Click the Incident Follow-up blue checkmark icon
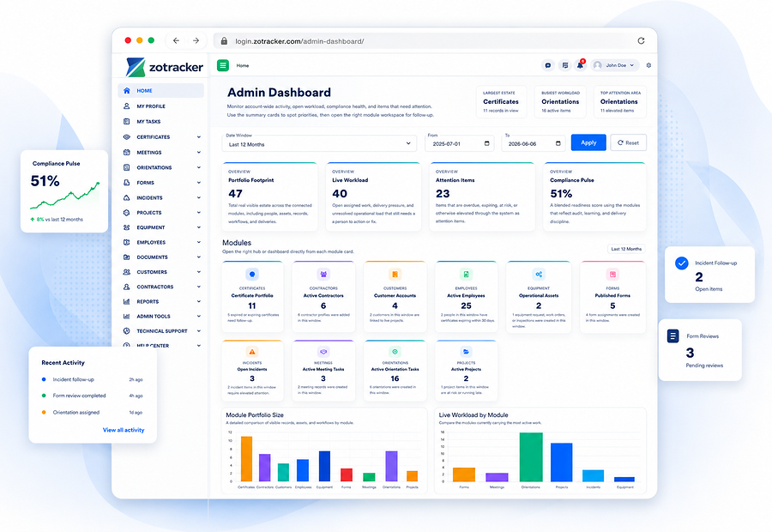 point(681,263)
